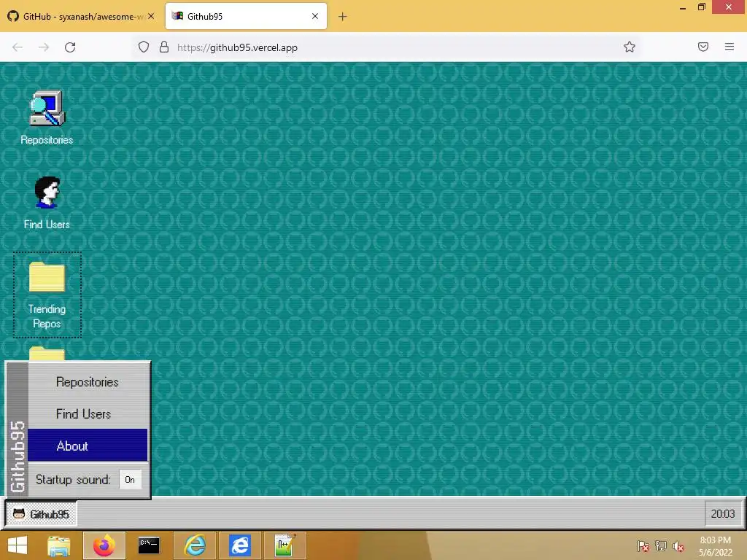Click the Firefox taskbar icon

pyautogui.click(x=104, y=545)
